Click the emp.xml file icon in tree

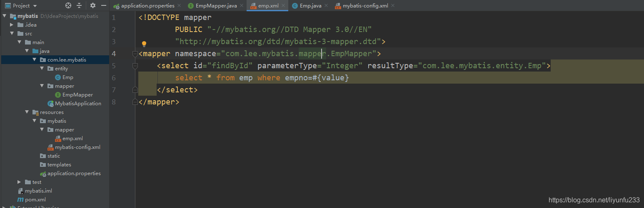(58, 139)
